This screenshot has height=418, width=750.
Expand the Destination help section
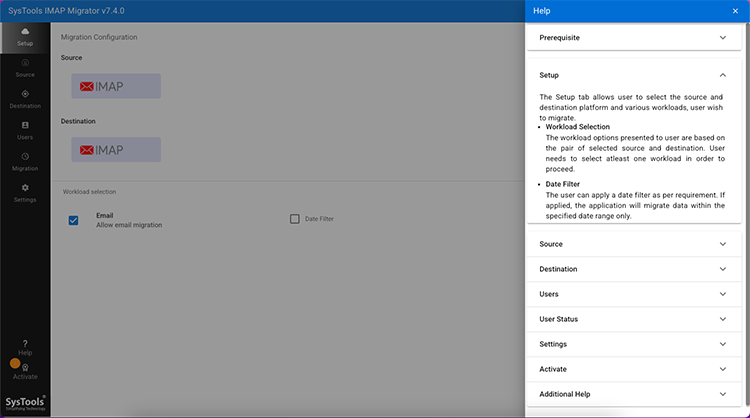click(x=634, y=269)
